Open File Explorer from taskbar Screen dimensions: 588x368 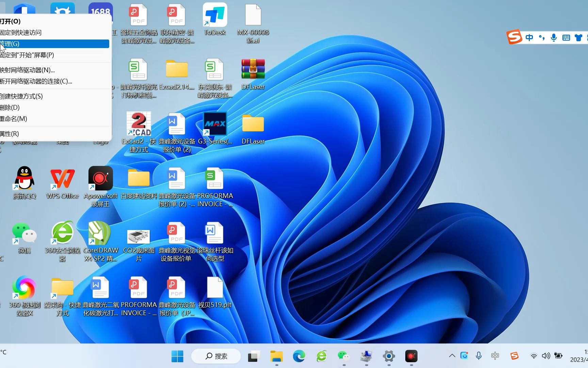(x=276, y=356)
